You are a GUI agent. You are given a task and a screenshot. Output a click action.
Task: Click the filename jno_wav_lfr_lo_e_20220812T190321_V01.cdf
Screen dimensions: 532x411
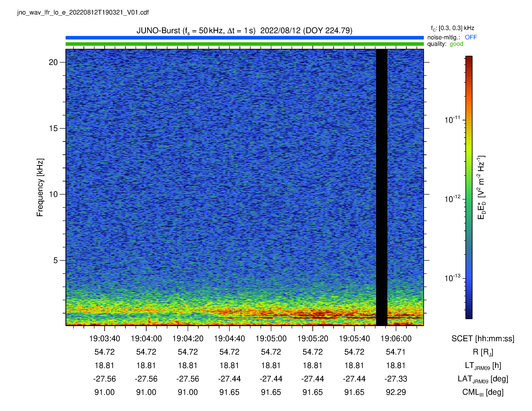coord(83,12)
